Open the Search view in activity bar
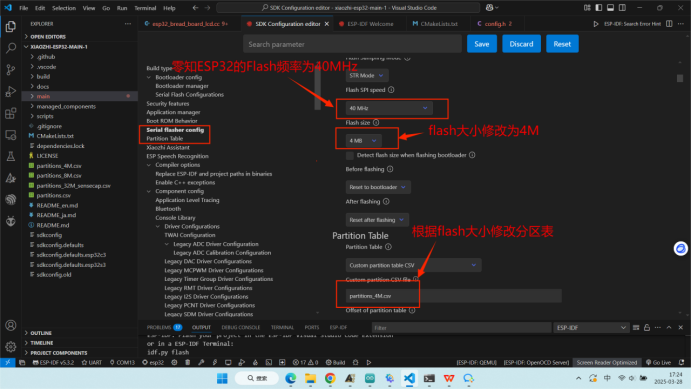Image resolution: width=692 pixels, height=389 pixels. coord(11,48)
